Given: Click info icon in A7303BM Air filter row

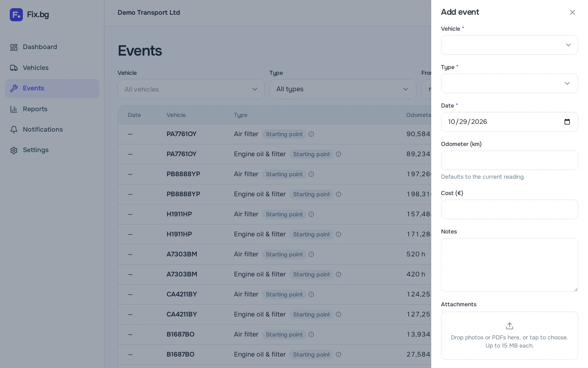Looking at the screenshot, I should click(311, 254).
